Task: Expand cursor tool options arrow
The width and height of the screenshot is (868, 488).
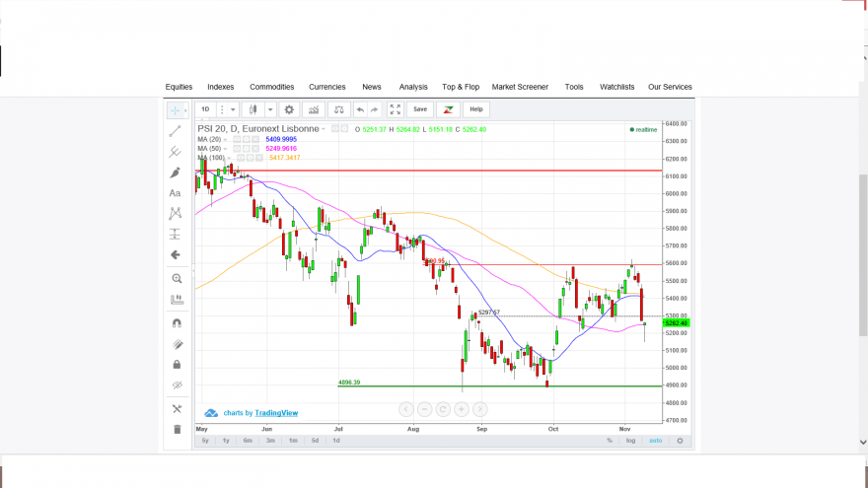Action: 185,110
